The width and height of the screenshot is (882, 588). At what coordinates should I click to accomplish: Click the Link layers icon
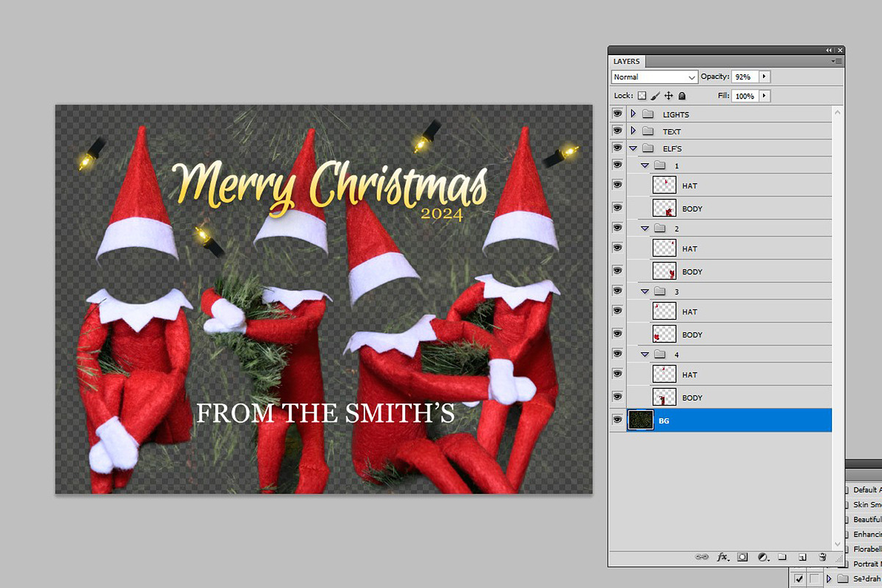click(x=703, y=557)
